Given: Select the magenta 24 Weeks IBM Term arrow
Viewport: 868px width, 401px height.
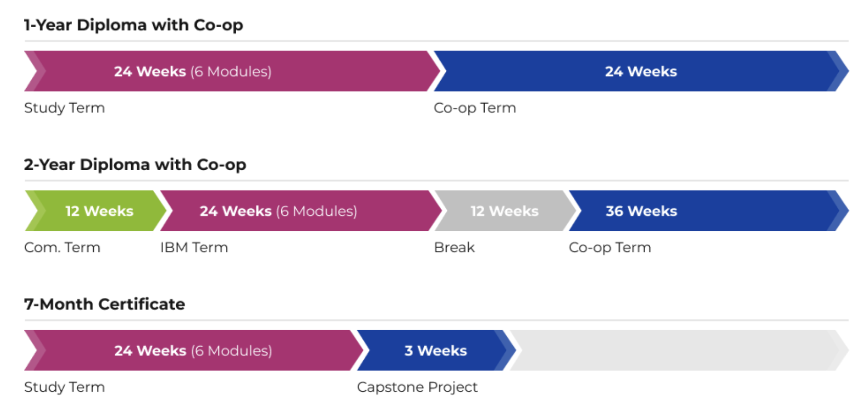Looking at the screenshot, I should point(301,211).
